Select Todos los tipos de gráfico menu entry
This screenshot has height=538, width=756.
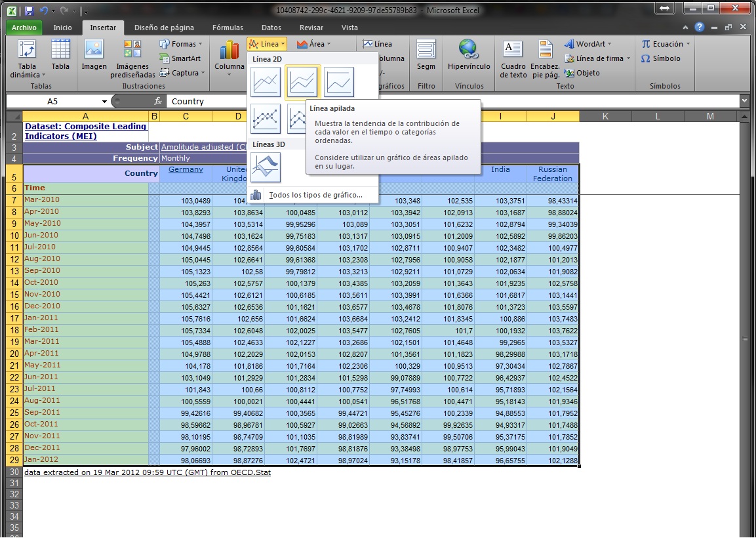click(315, 195)
